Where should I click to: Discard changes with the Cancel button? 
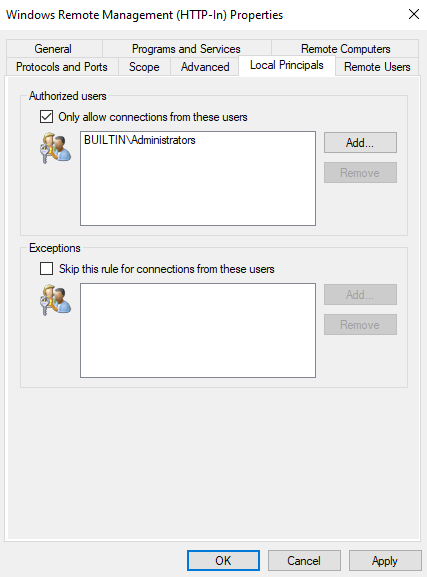(304, 560)
